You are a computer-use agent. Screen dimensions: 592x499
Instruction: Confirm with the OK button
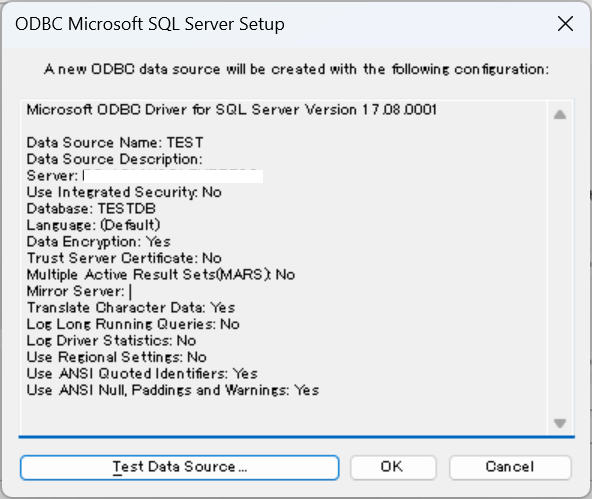click(393, 467)
